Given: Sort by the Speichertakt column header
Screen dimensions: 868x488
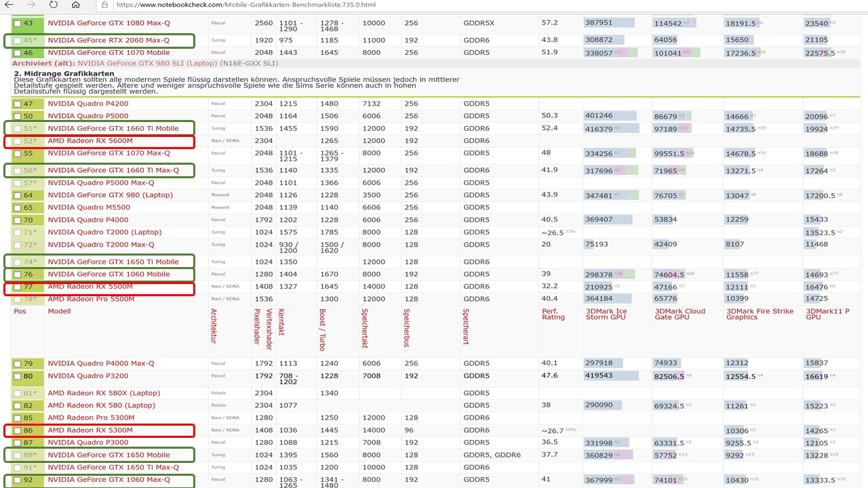Looking at the screenshot, I should [366, 326].
